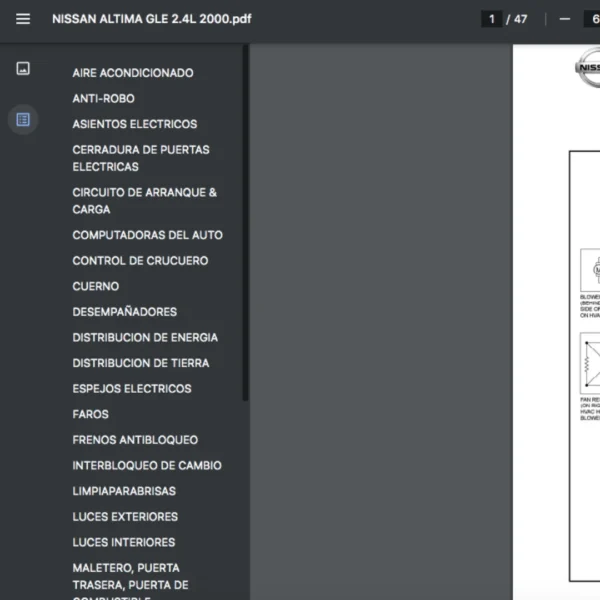
Task: Jump to INTERBLOQUEO DE CAMBIO
Action: [147, 466]
